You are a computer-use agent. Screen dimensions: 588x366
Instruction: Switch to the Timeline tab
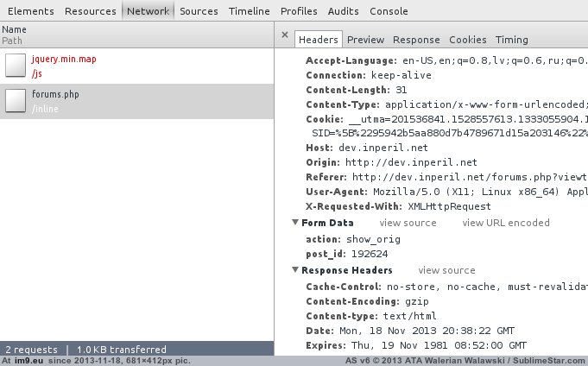tap(249, 11)
